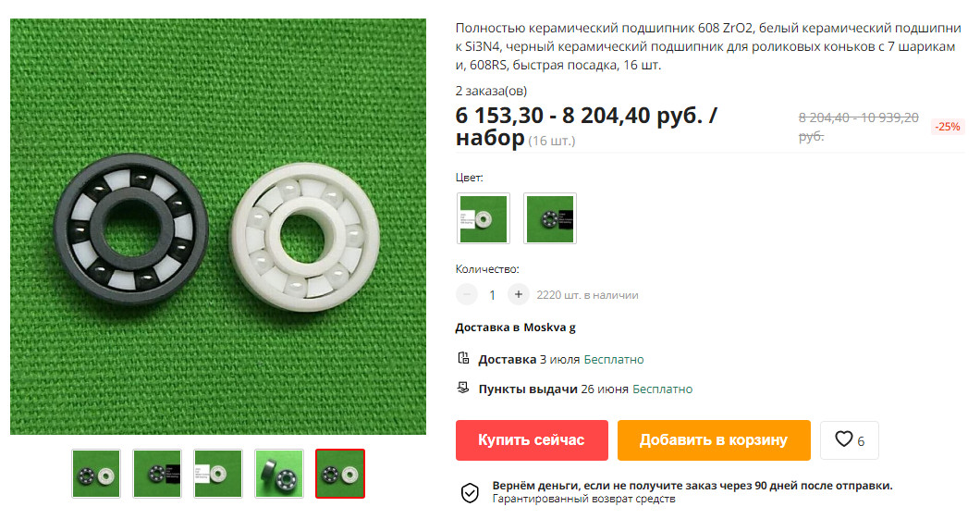Open the fourth thumbnail showing angled bearings
Image resolution: width=980 pixels, height=519 pixels.
pos(279,474)
